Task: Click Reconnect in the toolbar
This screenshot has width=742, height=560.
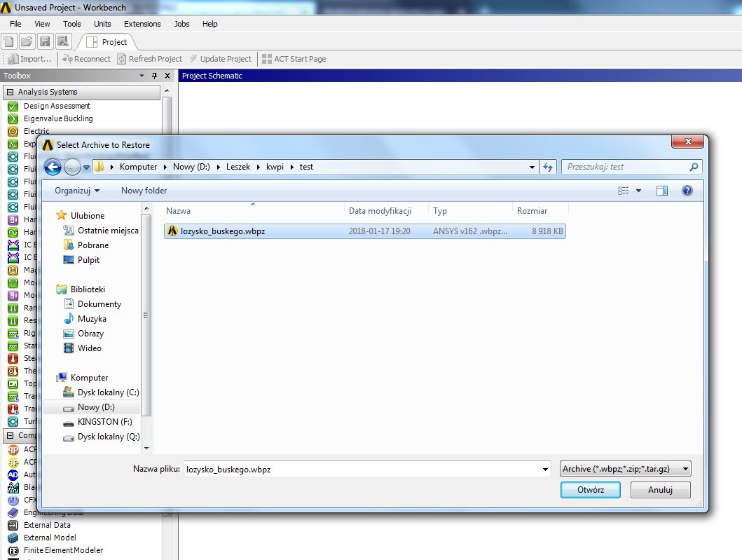Action: pyautogui.click(x=86, y=59)
